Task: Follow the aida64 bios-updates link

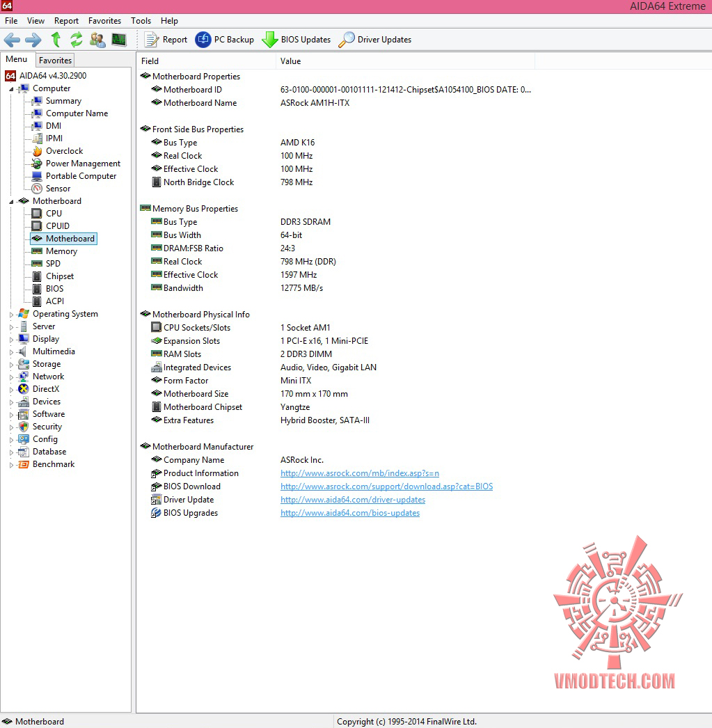Action: click(x=349, y=512)
